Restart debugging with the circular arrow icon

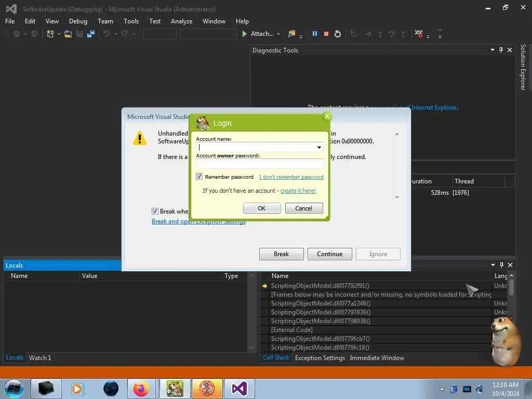337,34
